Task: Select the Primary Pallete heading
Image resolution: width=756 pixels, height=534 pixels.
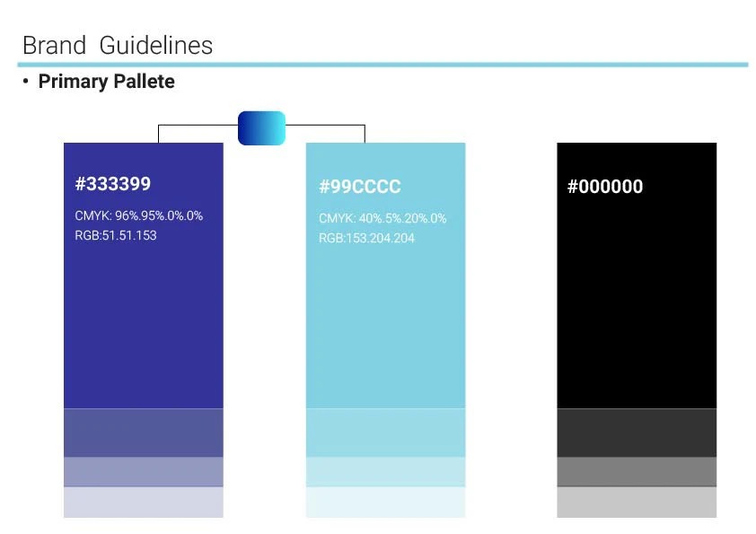Action: coord(106,82)
